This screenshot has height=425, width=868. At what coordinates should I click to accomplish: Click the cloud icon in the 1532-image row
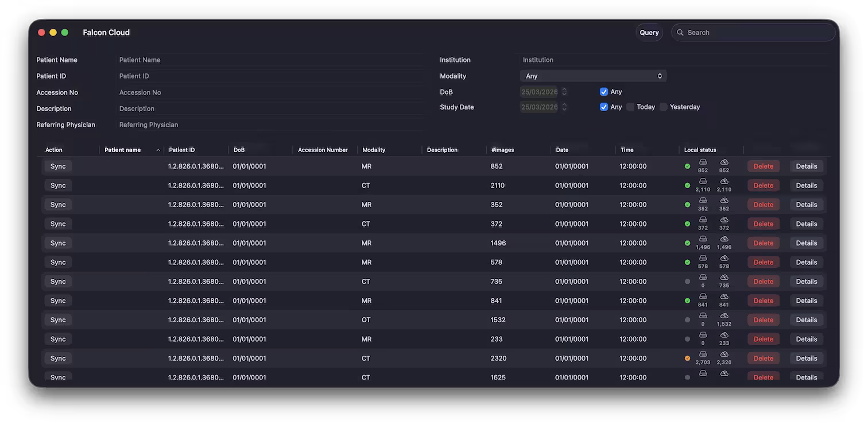[x=724, y=316]
